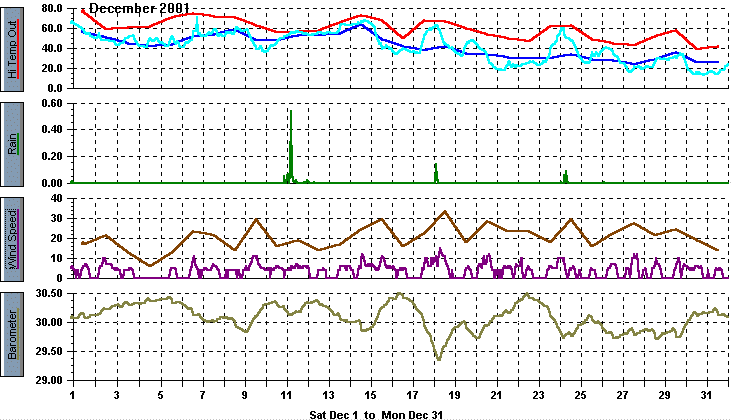Click the Wind Speed panel label

pos(13,238)
